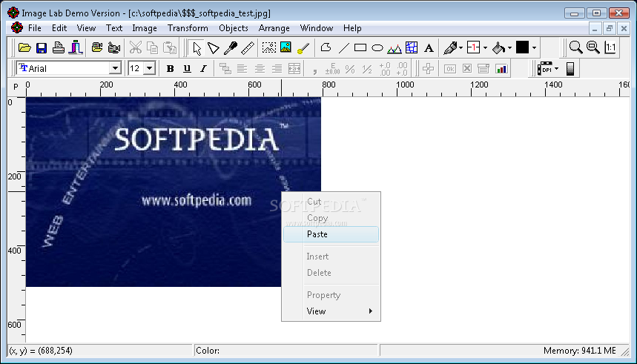
Task: Toggle Italic formatting
Action: coord(203,69)
